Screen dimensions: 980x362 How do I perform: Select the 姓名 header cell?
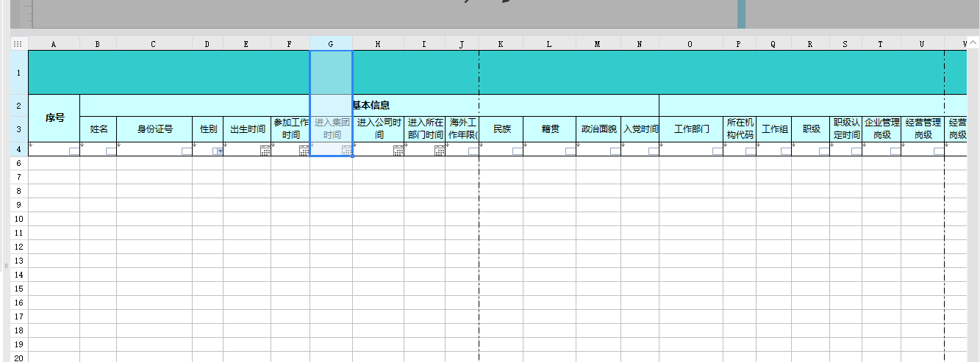[98, 128]
